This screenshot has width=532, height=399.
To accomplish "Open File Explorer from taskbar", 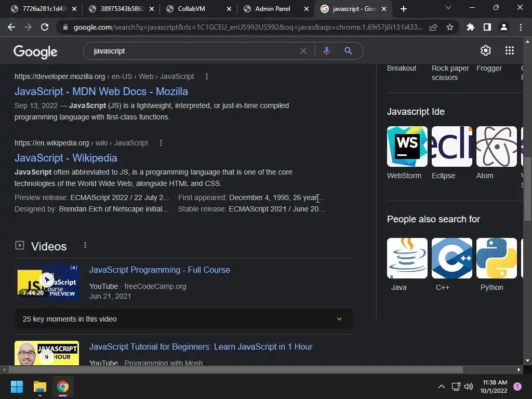I will pos(39,387).
